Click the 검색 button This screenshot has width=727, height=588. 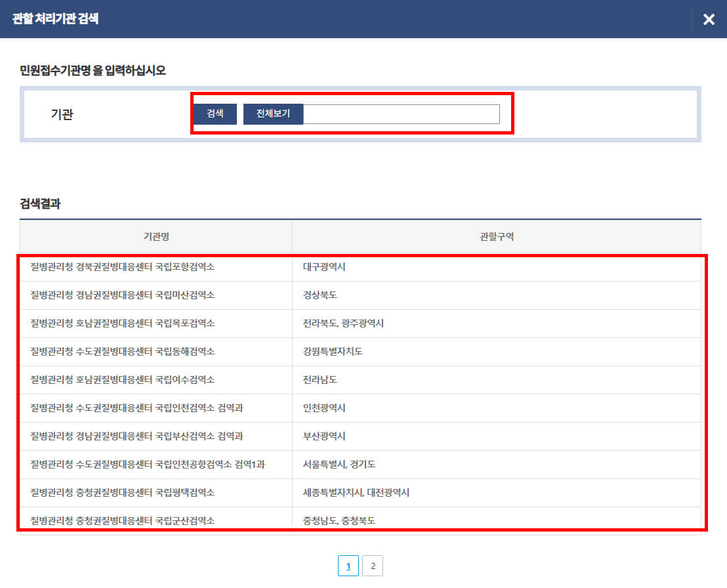215,114
